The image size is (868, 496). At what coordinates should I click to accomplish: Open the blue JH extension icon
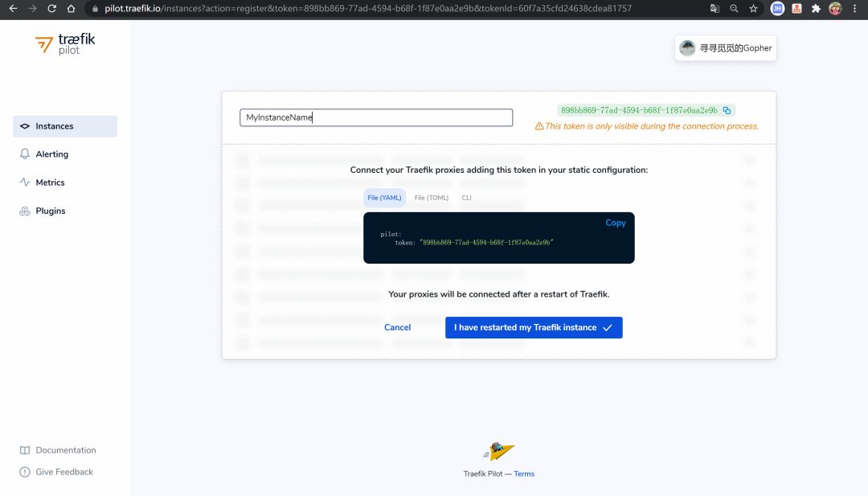(x=777, y=8)
